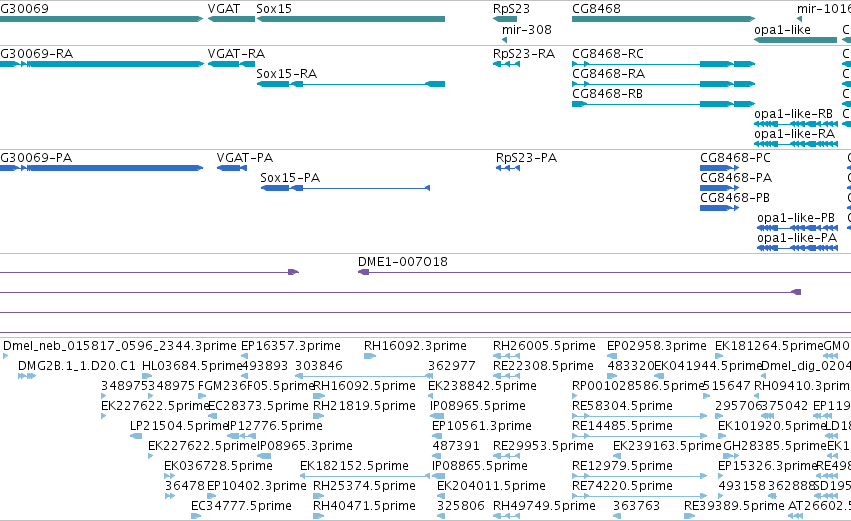Click the HL03684.5prime EST label

pos(192,366)
